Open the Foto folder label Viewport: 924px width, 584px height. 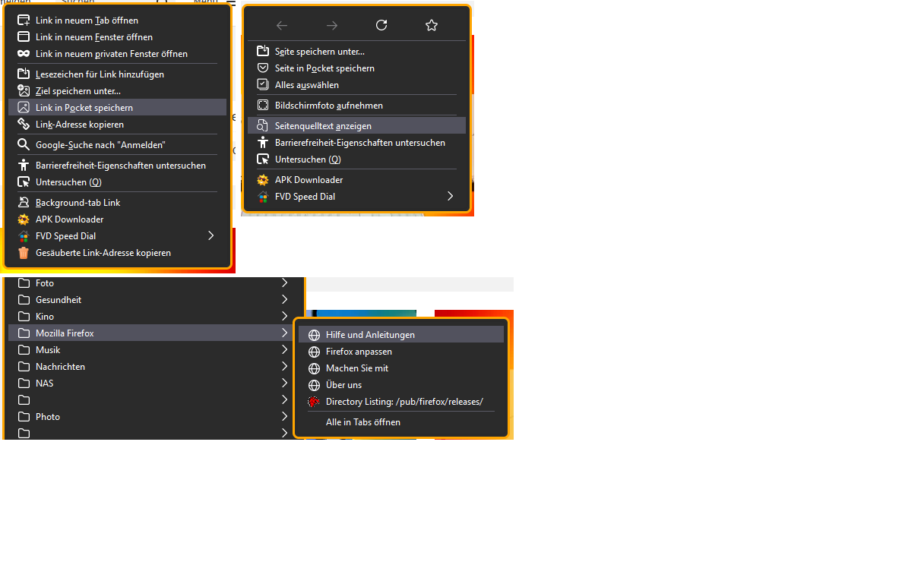(45, 283)
